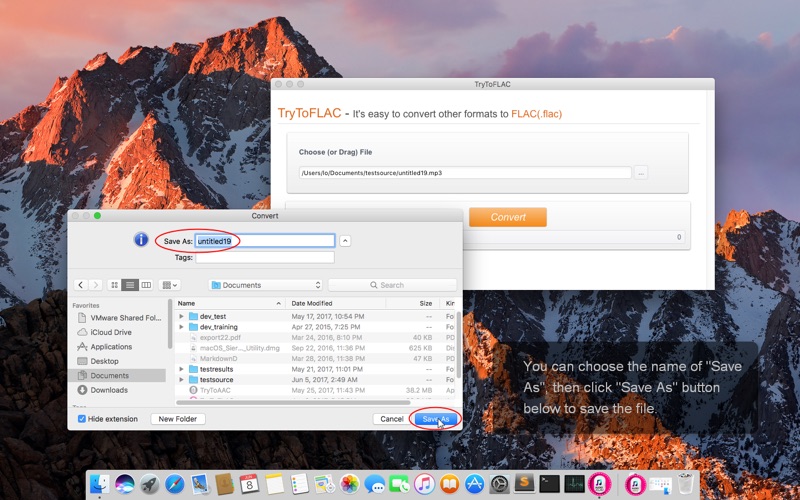The image size is (800, 500).
Task: Uncheck the Hide extension checkbox
Action: [x=82, y=419]
